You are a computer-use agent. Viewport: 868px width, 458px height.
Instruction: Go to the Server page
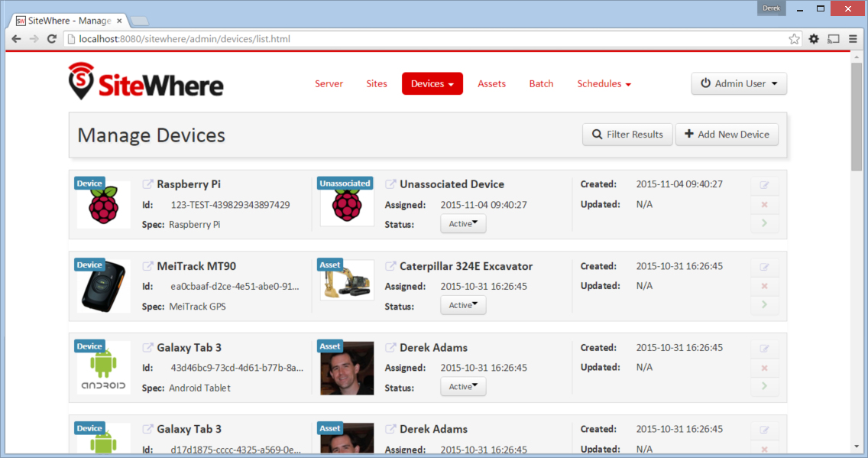(x=329, y=83)
